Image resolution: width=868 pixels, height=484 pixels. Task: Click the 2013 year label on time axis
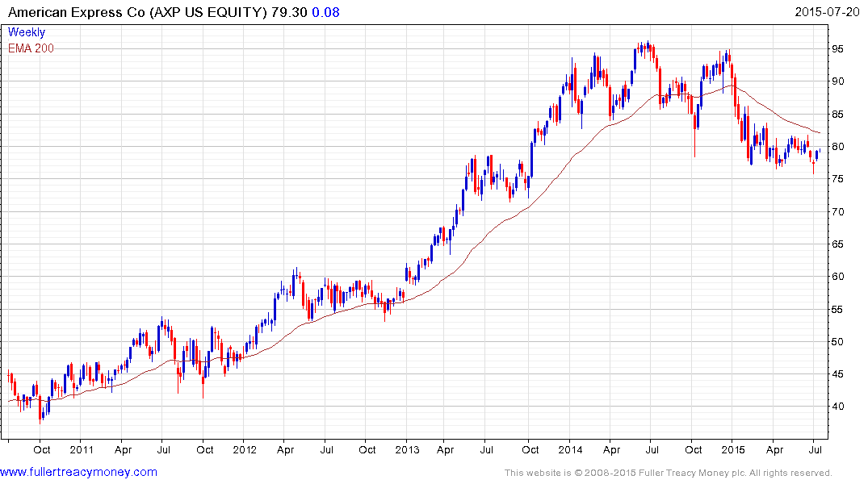pos(407,449)
